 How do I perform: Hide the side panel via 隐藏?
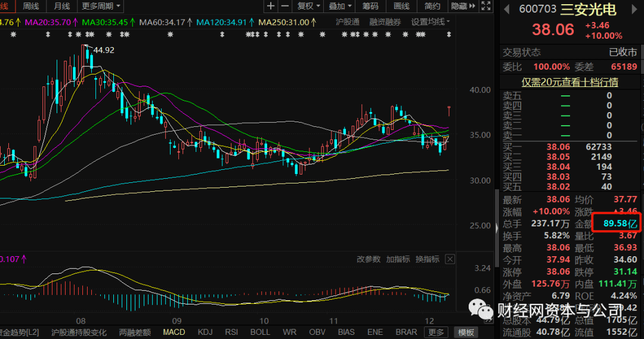[459, 6]
